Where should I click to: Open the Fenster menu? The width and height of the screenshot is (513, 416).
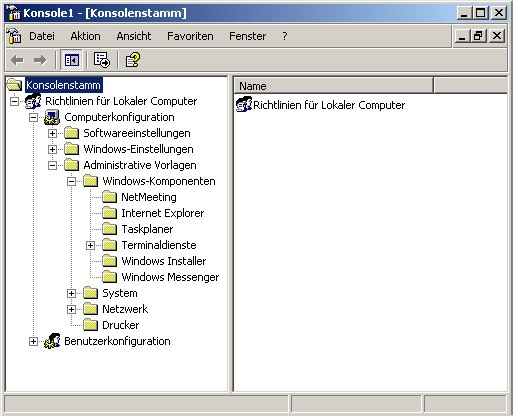(x=248, y=36)
